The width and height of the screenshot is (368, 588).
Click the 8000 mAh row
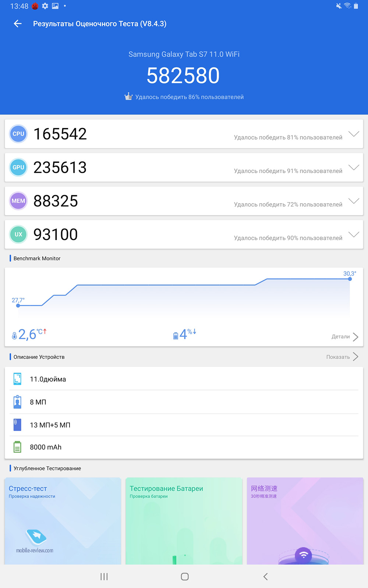click(184, 447)
